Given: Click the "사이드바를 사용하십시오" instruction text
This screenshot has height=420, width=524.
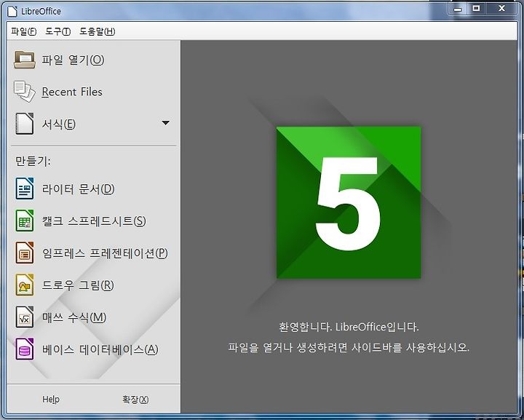Looking at the screenshot, I should (410, 347).
